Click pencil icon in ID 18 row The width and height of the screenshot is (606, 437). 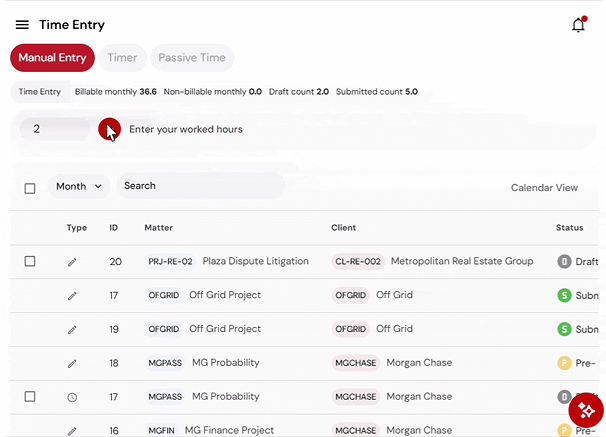[72, 364]
